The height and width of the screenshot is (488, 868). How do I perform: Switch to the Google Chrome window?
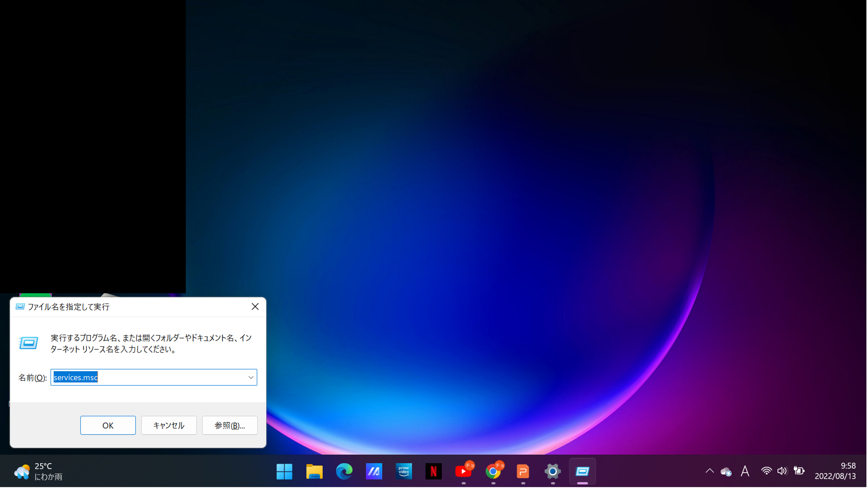click(x=493, y=472)
